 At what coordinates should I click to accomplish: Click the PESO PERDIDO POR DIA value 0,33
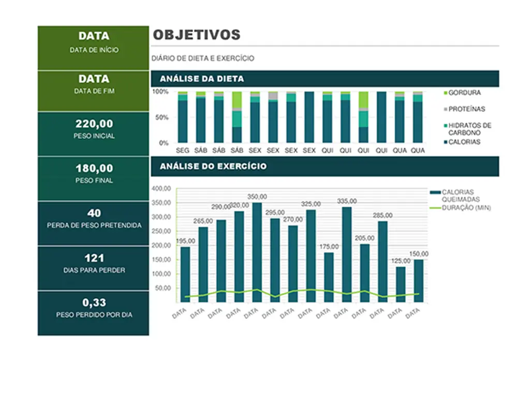coord(94,303)
